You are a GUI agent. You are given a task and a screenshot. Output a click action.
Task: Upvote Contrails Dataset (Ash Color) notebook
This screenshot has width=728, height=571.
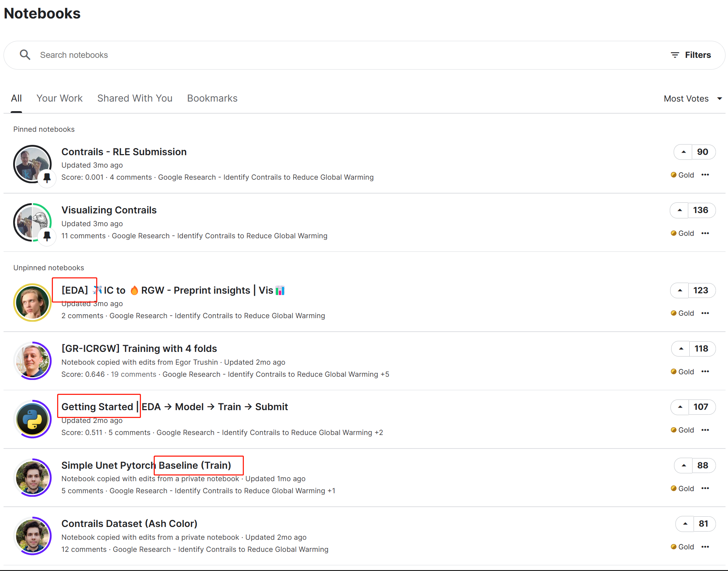685,524
